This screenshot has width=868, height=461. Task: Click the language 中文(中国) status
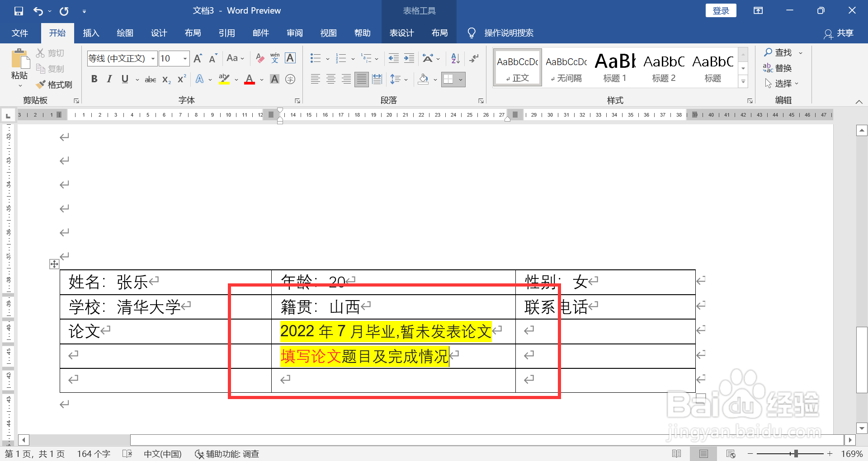coord(163,454)
